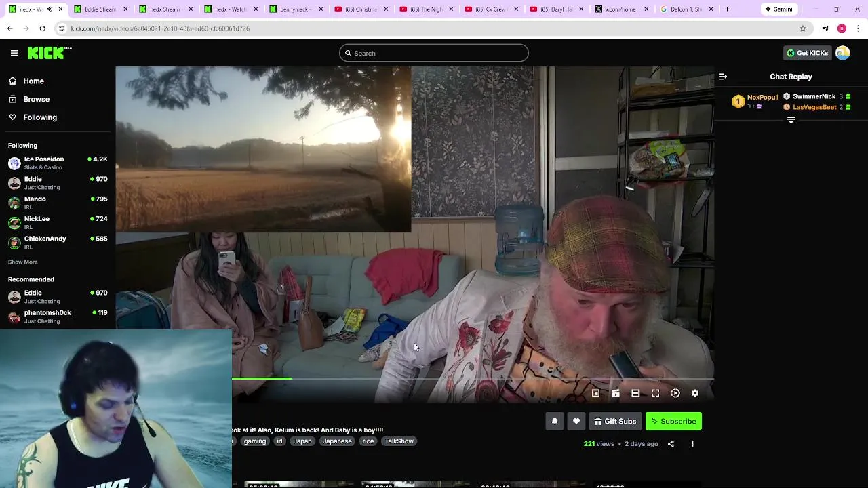Screen dimensions: 868x488
Task: Switch to the bennymack tab
Action: click(x=295, y=9)
